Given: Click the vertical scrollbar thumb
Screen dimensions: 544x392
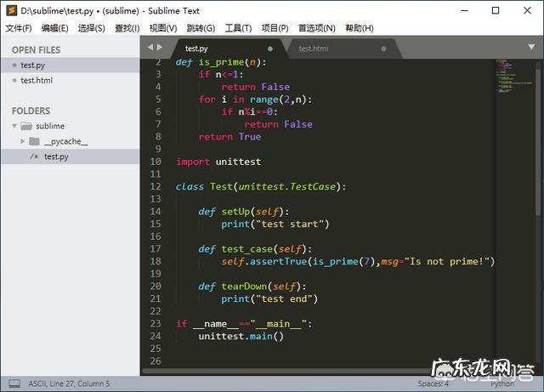Looking at the screenshot, I should coord(538,142).
